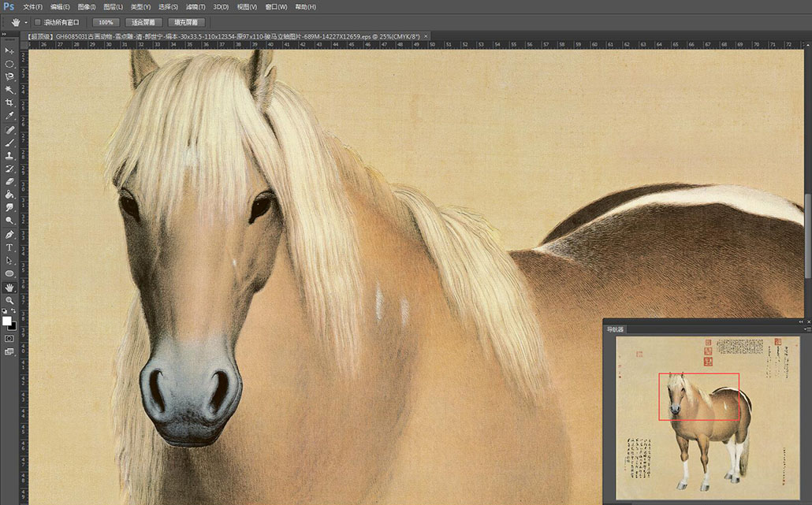The image size is (812, 505).
Task: Collapse the 导航器 panel to icons
Action: tap(801, 322)
